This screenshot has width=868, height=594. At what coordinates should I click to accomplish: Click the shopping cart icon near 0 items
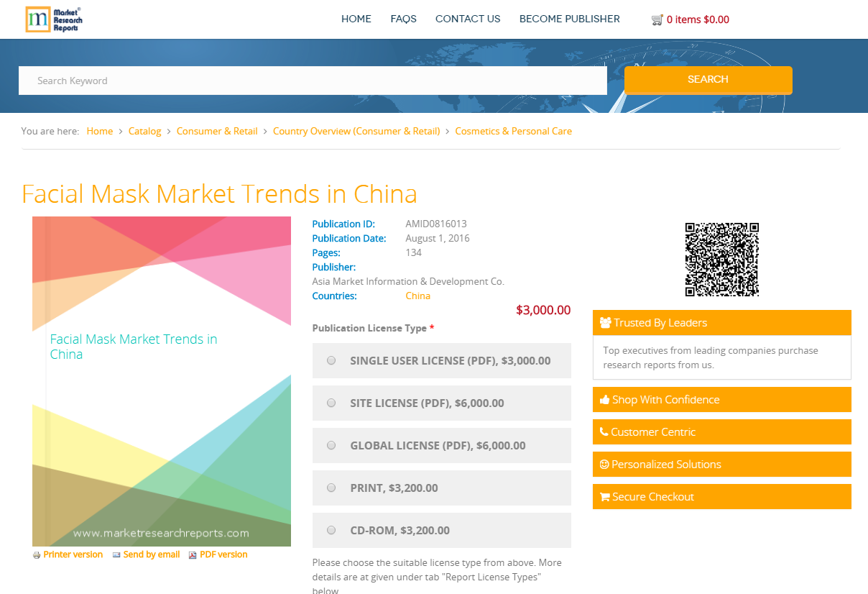click(657, 19)
